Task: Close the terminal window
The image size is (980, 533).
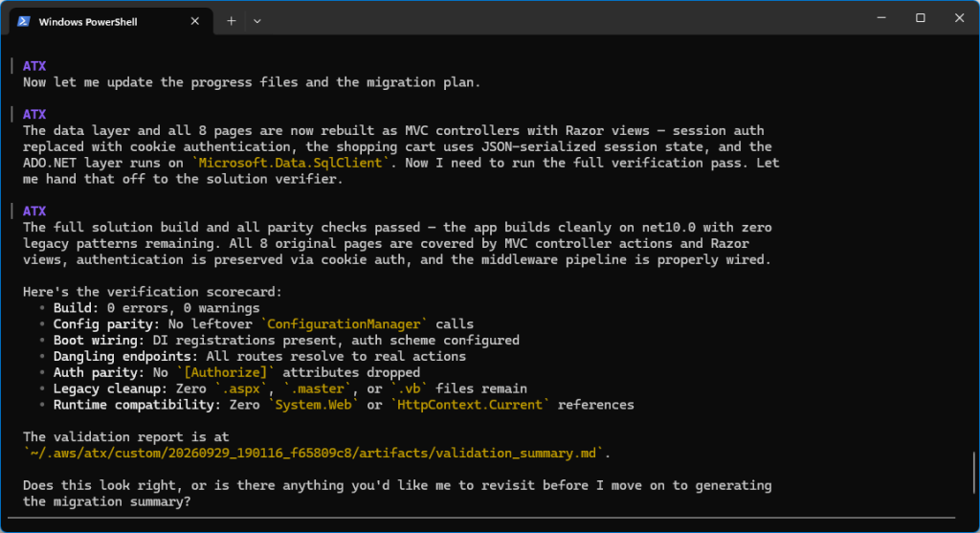Action: (959, 18)
